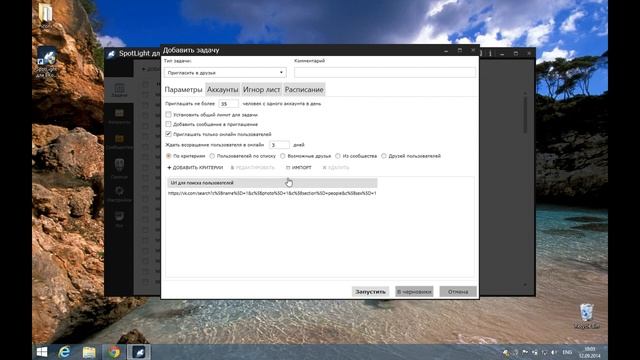The image size is (640, 360).
Task: Select 'Пользователей по списку' radio button
Action: (212, 156)
